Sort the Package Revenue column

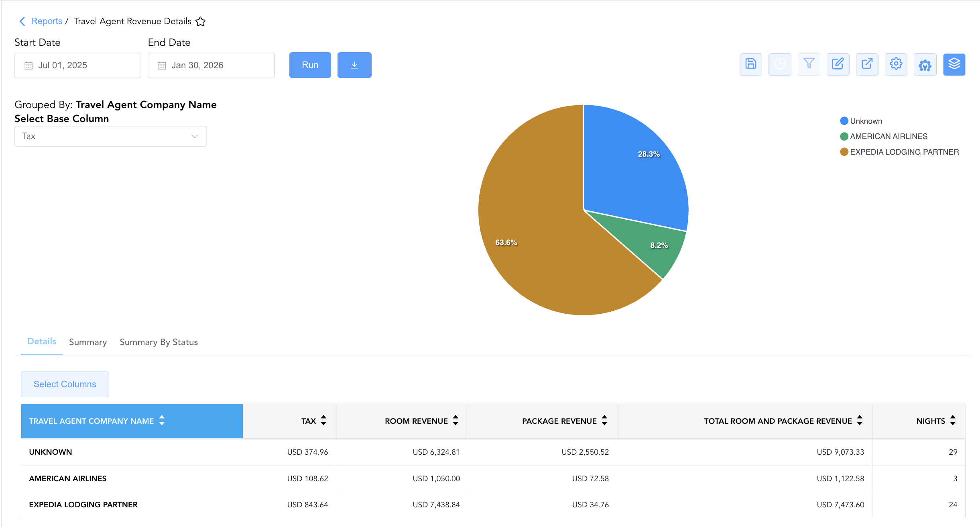click(x=604, y=421)
